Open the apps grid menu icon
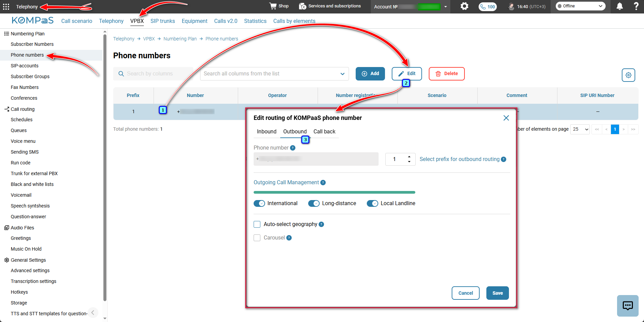This screenshot has width=644, height=322. 6,6
